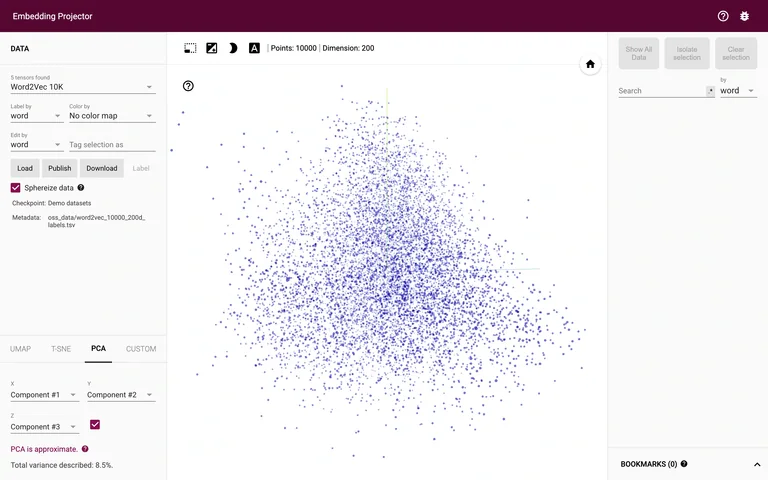Click Sphereize data help icon
Image resolution: width=768 pixels, height=480 pixels.
[81, 188]
